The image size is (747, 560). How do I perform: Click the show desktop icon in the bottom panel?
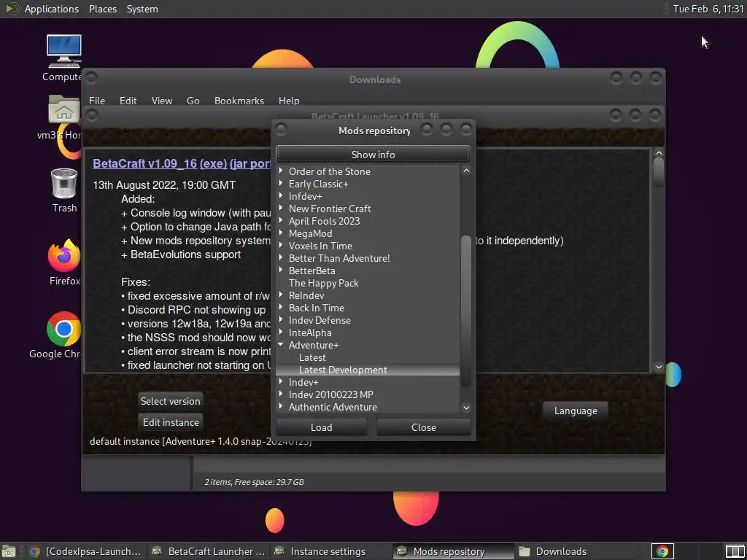[9, 551]
